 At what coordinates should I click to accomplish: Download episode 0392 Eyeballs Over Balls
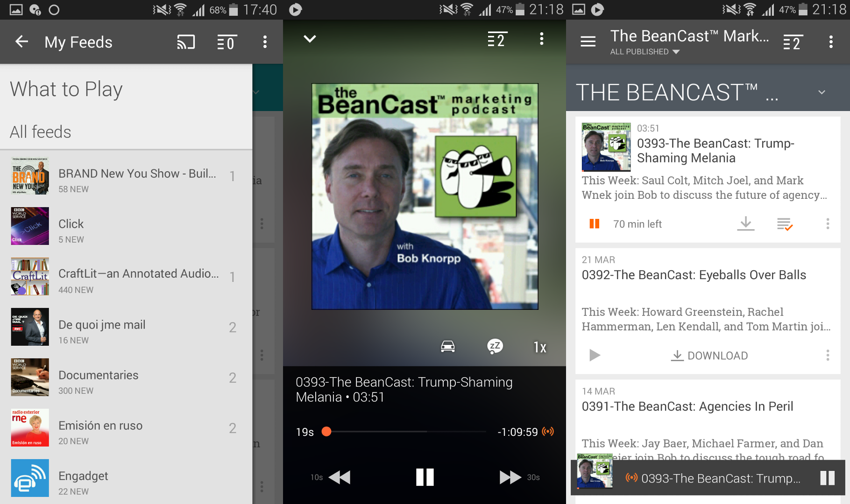coord(709,356)
